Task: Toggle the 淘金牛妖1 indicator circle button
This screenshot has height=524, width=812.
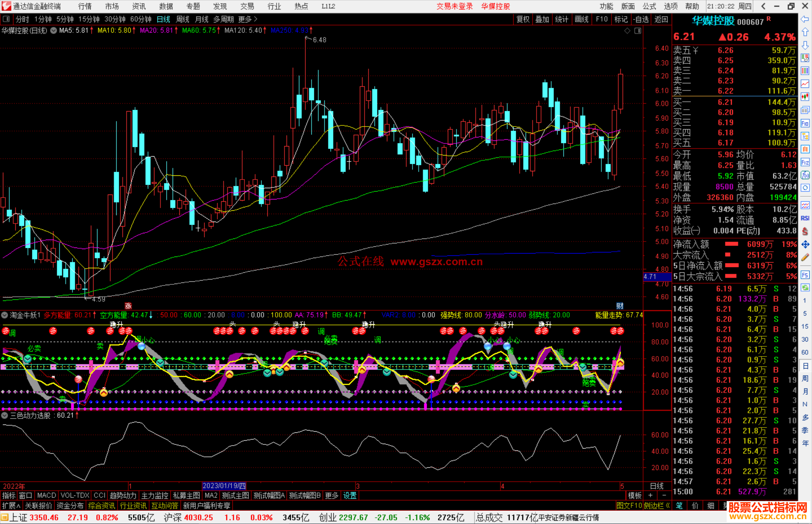Action: click(5, 315)
